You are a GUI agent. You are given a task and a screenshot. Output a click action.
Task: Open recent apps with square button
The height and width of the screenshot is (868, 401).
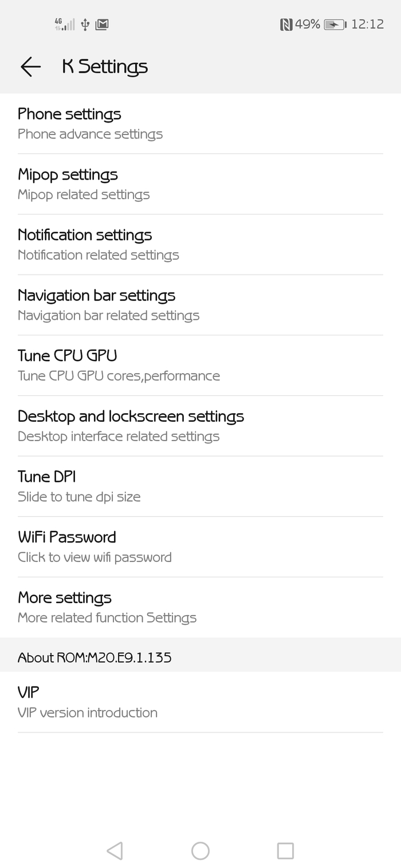click(285, 851)
